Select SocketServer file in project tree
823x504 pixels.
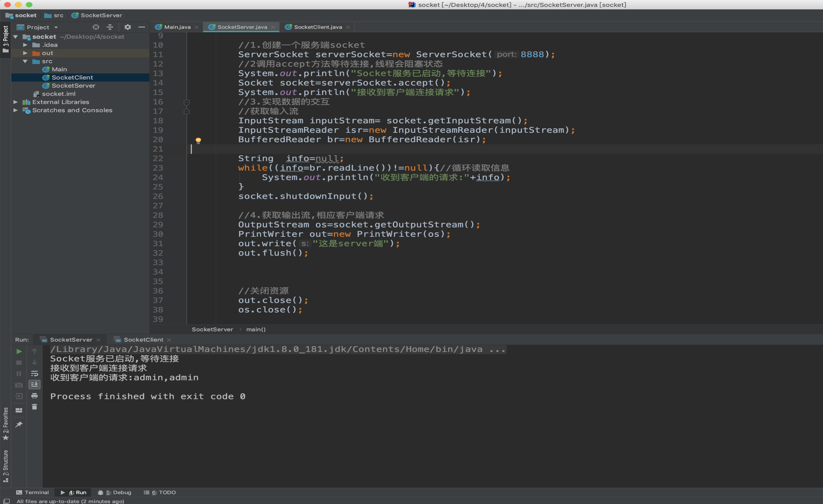tap(73, 86)
